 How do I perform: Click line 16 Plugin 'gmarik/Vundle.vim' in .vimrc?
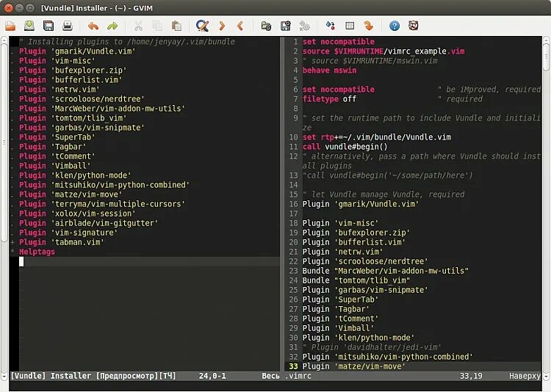[x=361, y=204]
